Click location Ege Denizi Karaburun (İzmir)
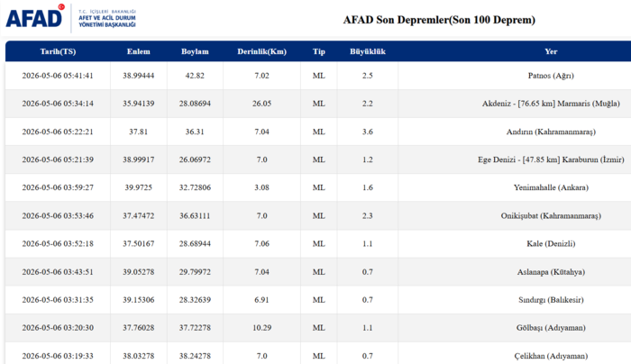Viewport: 631px width, 364px height. 551,159
